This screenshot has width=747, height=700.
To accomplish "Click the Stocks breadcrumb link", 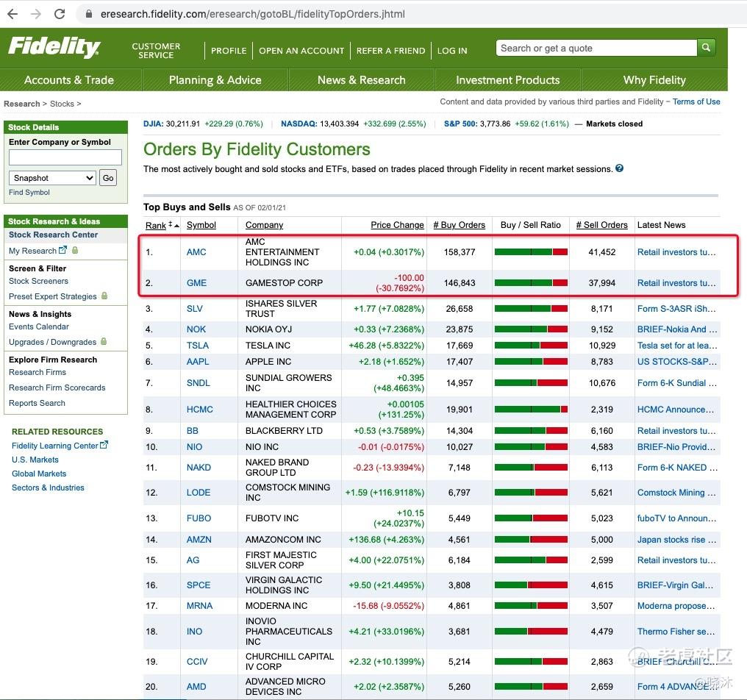I will tap(62, 104).
